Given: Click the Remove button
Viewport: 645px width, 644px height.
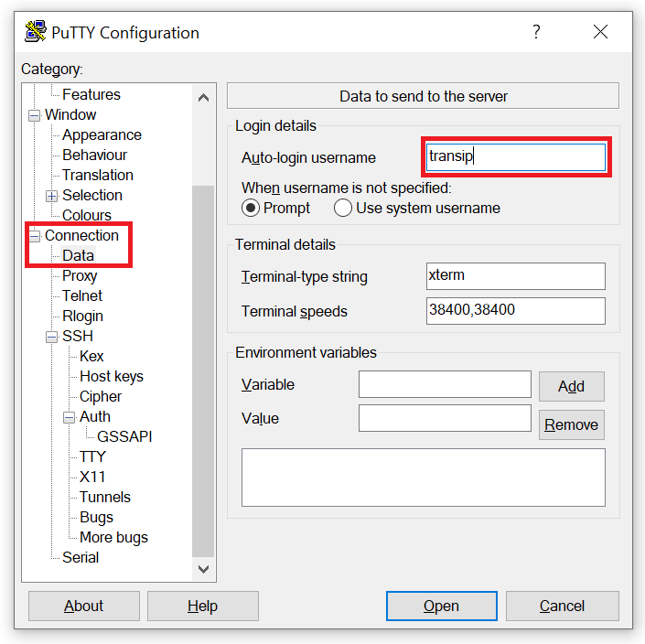Looking at the screenshot, I should [572, 424].
